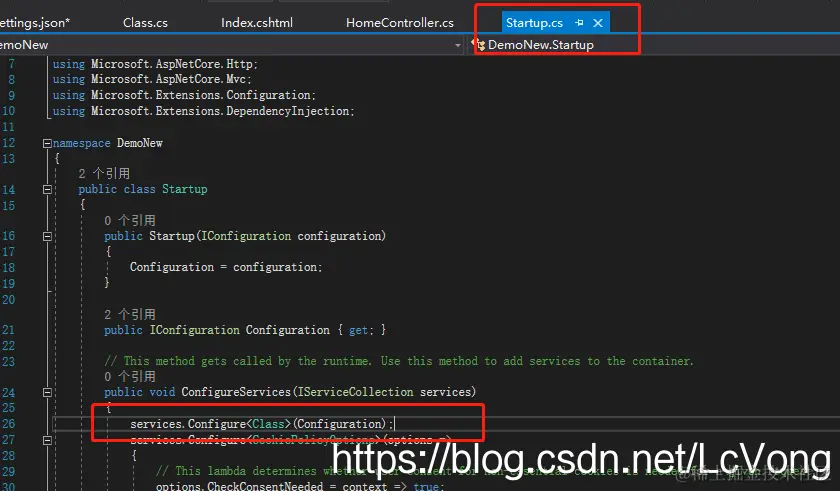Open the '2 个引用' CodeLens above class Startup

(x=104, y=173)
